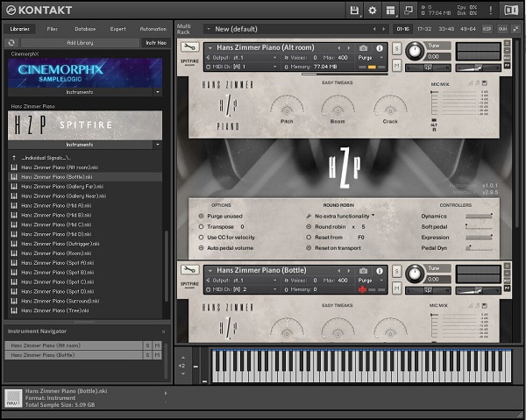
Task: Open Hans Zimmer Piano Instruments dropdown arrow
Action: (x=158, y=145)
